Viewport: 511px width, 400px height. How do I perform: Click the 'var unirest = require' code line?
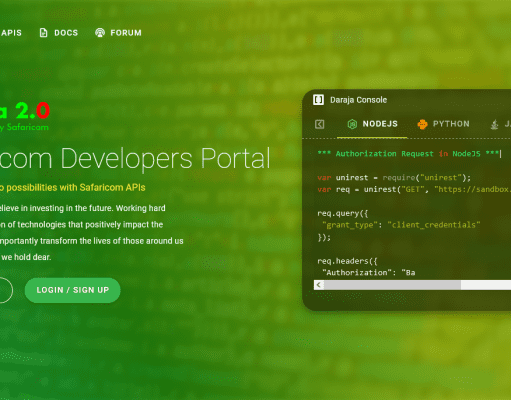click(x=394, y=178)
